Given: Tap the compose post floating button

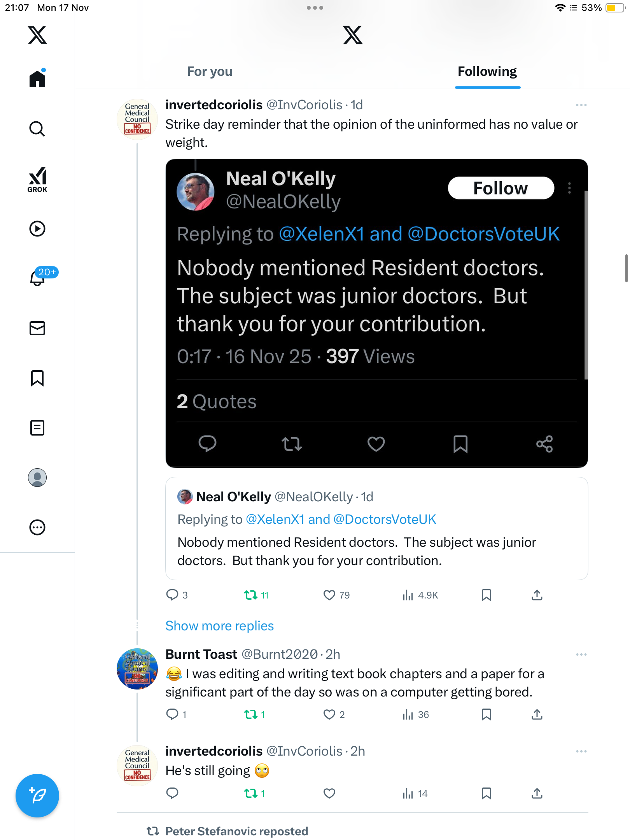Looking at the screenshot, I should 37,796.
